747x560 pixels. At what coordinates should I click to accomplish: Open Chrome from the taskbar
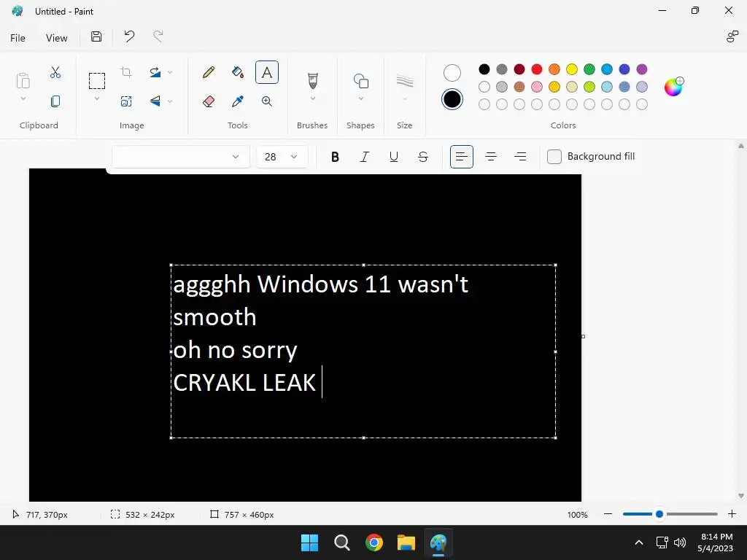tap(374, 542)
